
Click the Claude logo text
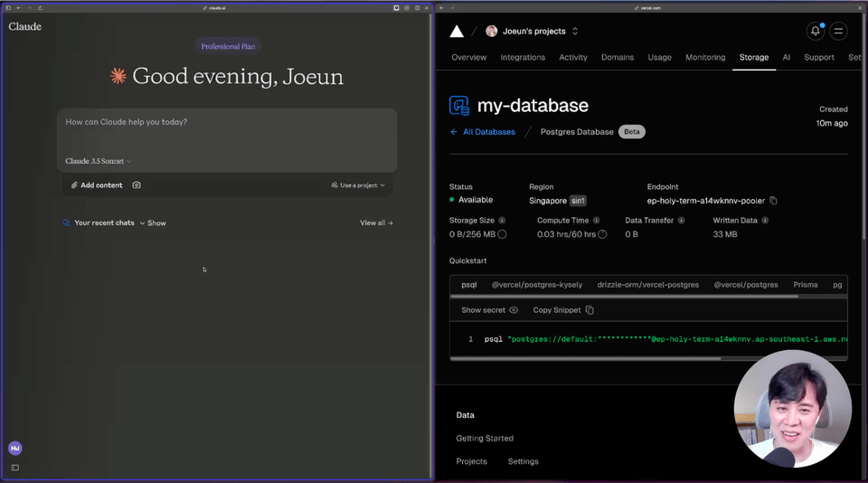pos(24,26)
